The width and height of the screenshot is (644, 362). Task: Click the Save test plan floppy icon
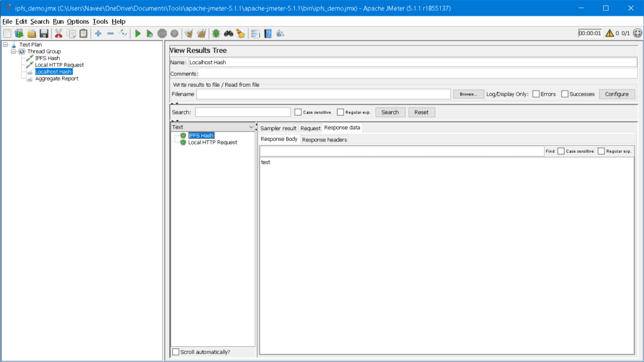(43, 33)
